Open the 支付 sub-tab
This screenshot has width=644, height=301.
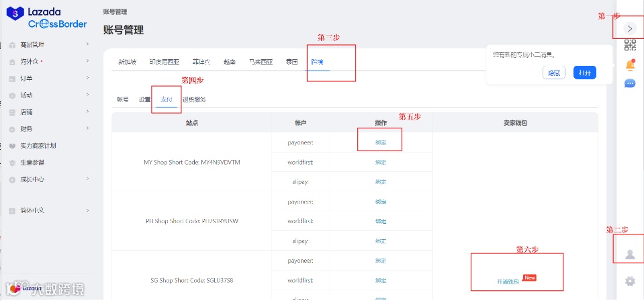(x=167, y=99)
